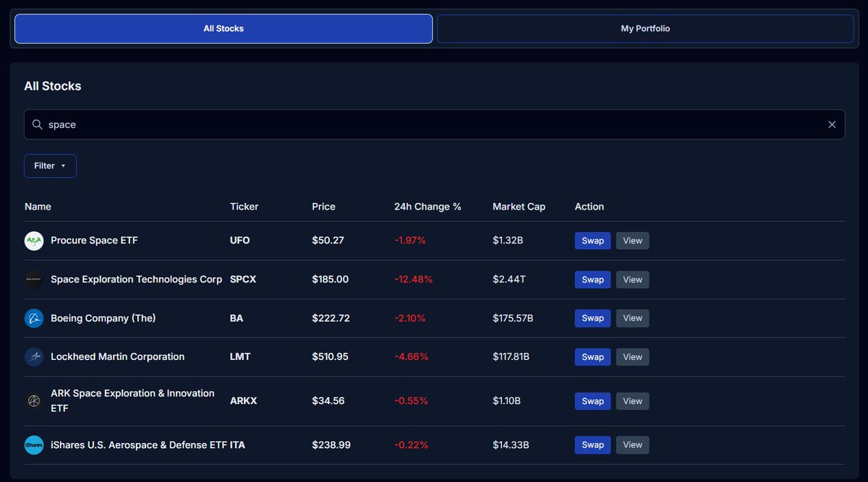Click the -0.22% change value

[x=411, y=445]
